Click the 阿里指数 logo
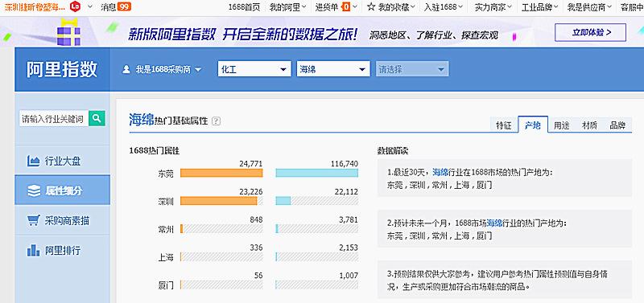Image resolution: width=644 pixels, height=303 pixels. point(62,69)
